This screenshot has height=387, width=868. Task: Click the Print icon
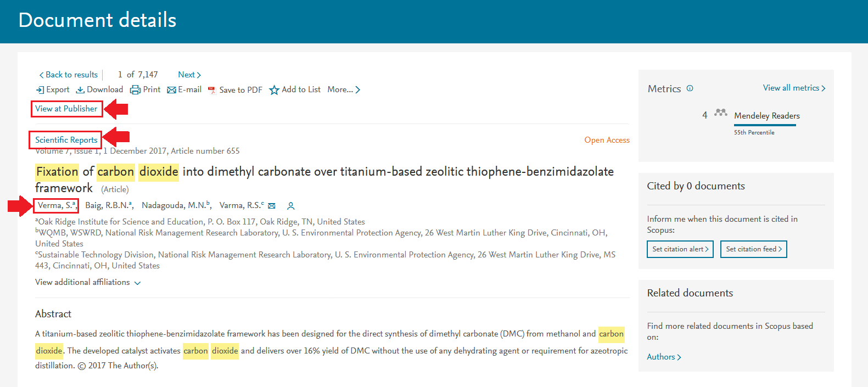(135, 90)
